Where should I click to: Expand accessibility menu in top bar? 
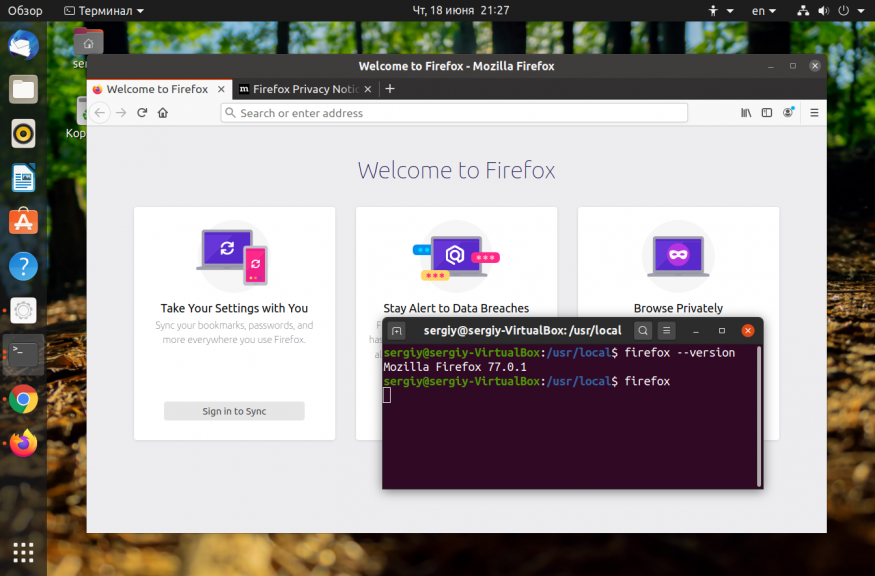(720, 11)
